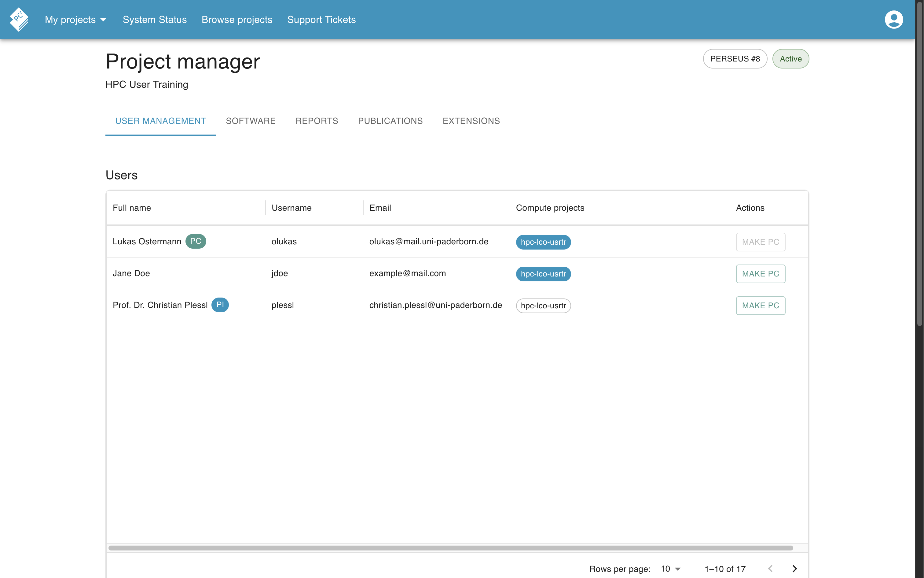Click the table's horizontal scrollbar

pyautogui.click(x=451, y=548)
